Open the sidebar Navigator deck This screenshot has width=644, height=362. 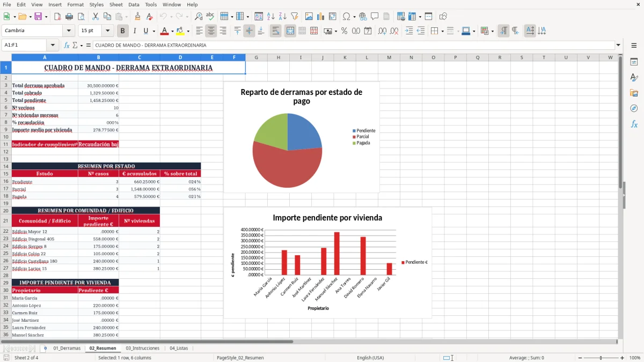point(634,108)
